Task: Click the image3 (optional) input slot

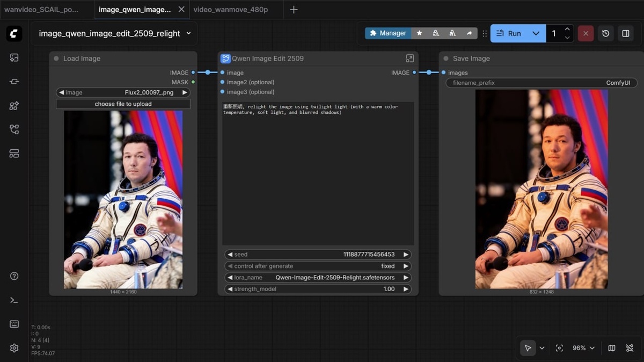Action: click(222, 92)
